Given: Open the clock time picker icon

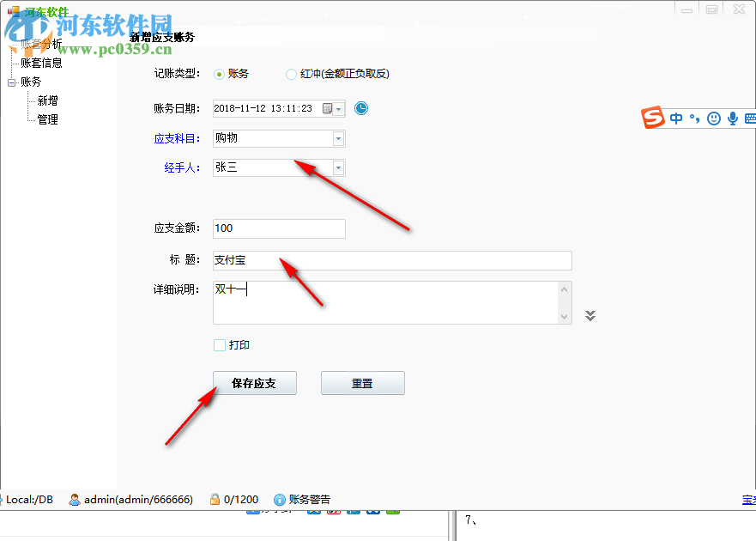Looking at the screenshot, I should [360, 108].
